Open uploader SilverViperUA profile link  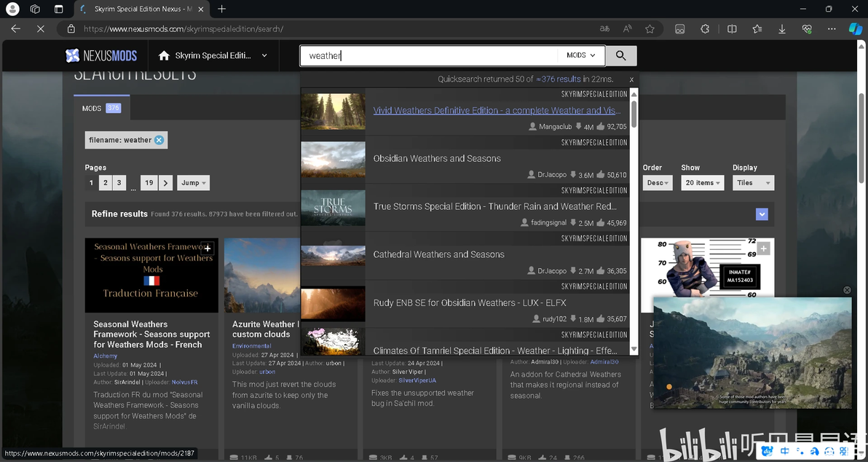[417, 380]
